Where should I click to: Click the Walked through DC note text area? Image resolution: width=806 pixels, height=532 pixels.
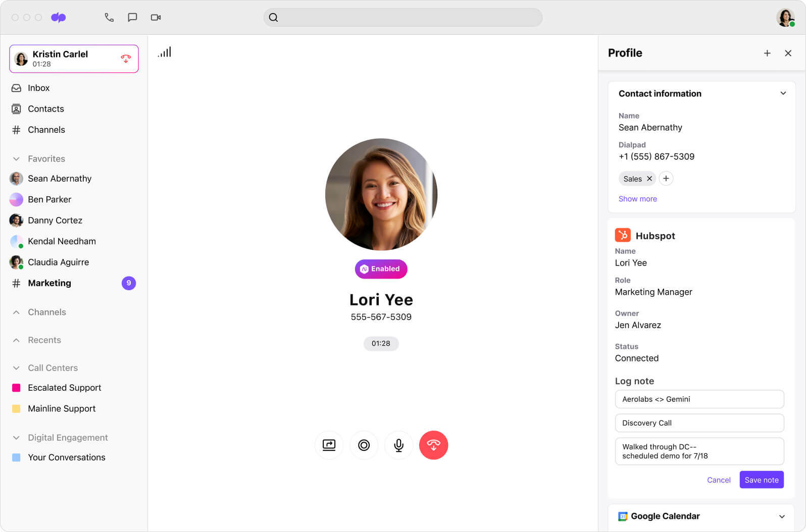tap(699, 451)
